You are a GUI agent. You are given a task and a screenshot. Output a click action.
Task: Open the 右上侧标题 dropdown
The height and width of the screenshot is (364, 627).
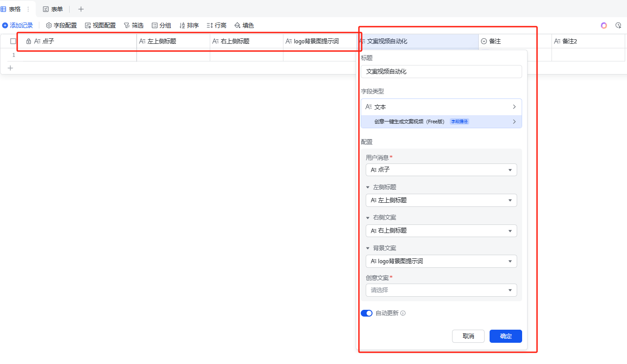[441, 230]
